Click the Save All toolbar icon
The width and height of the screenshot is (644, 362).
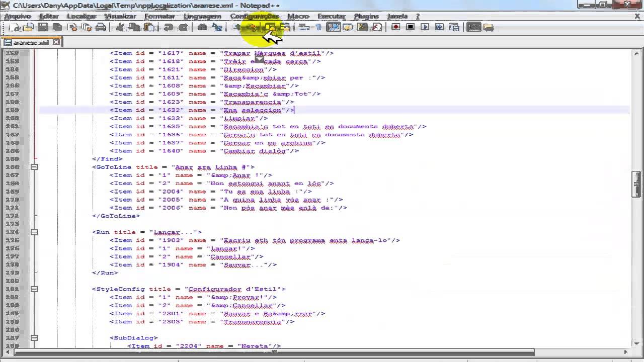(58, 27)
